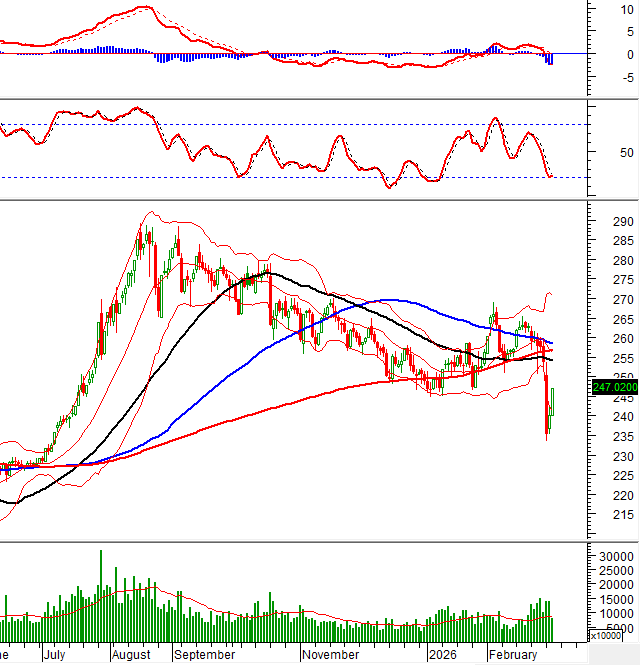Select the blue dashed overbought line
This screenshot has width=640, height=665.
point(300,125)
